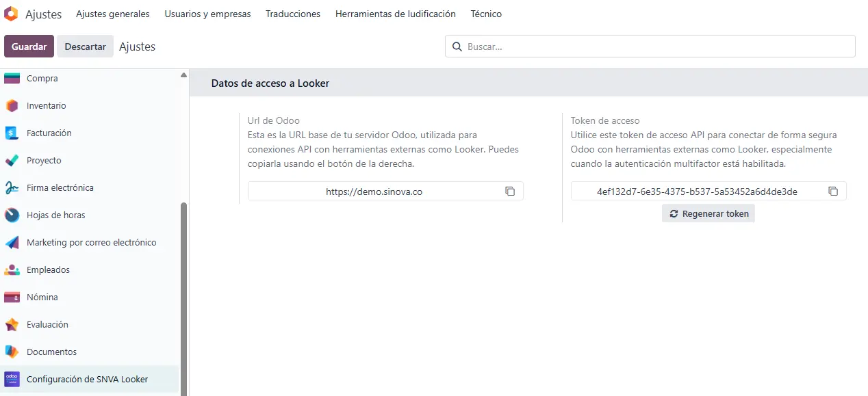
Task: Open the Evaluación settings icon
Action: click(x=12, y=325)
